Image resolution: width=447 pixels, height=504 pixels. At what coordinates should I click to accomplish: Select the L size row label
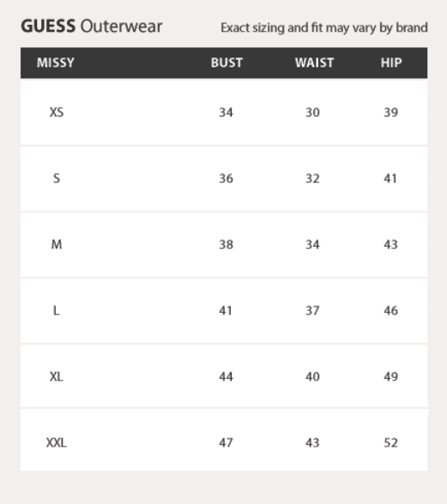(x=57, y=310)
